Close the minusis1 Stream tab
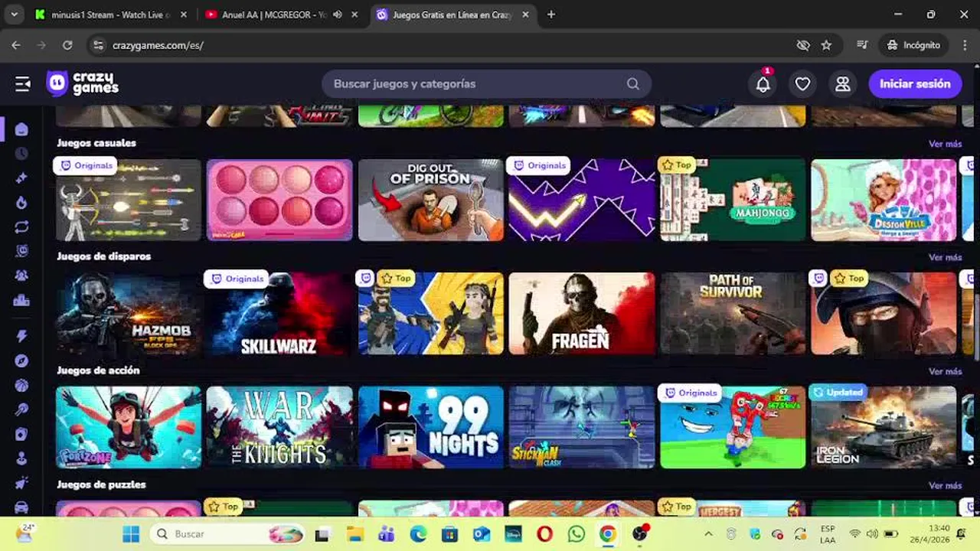This screenshot has height=551, width=980. 183,15
